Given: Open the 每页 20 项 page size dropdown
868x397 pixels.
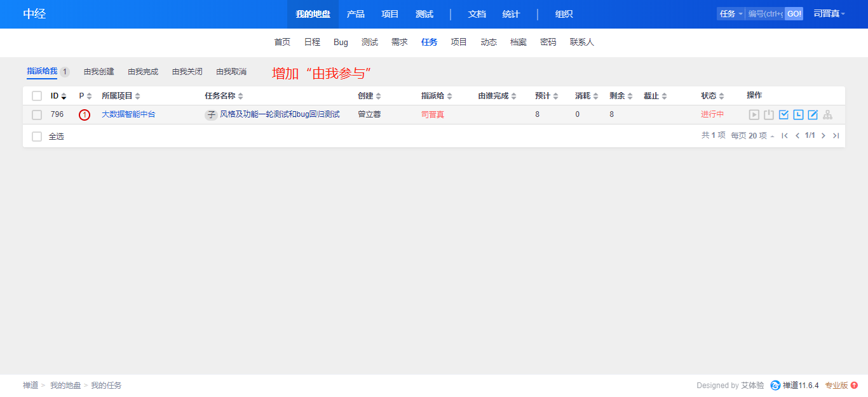Looking at the screenshot, I should point(752,135).
